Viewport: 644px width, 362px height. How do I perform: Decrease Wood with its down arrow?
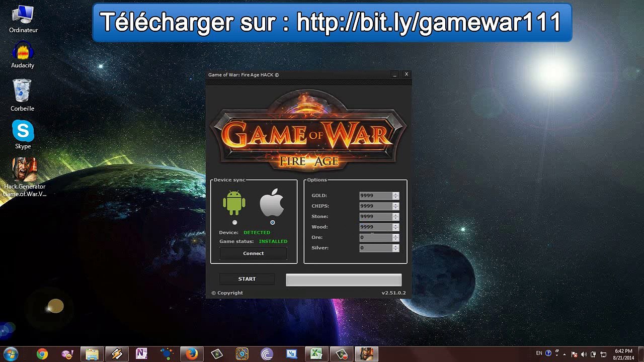(x=396, y=229)
